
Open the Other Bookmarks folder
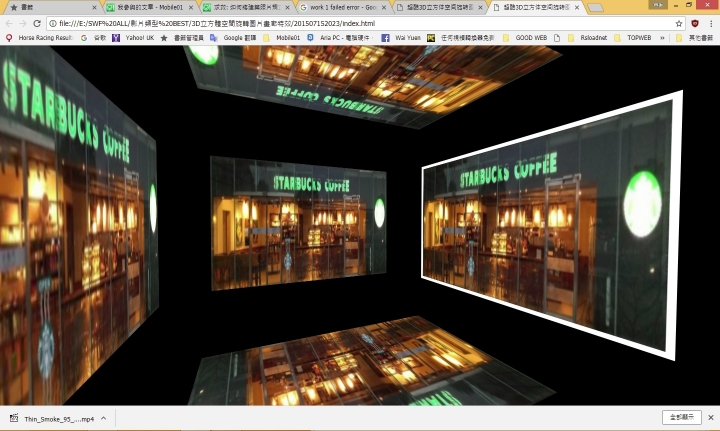tap(694, 38)
